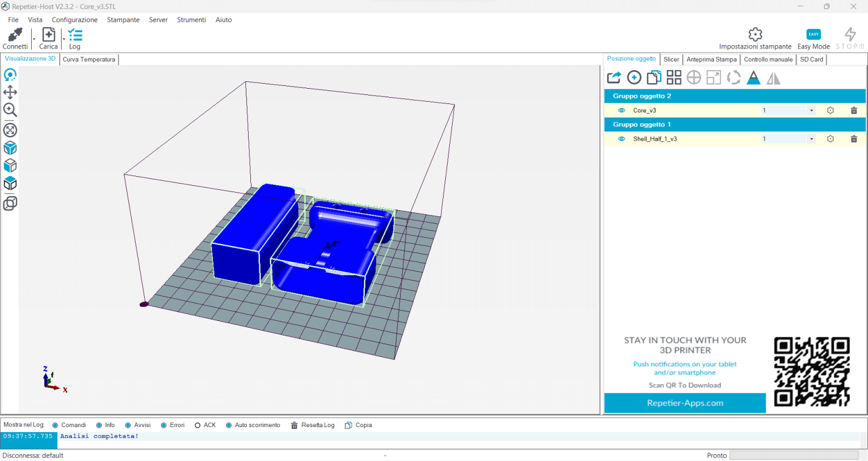Hide the Core_v3 object

pyautogui.click(x=622, y=110)
